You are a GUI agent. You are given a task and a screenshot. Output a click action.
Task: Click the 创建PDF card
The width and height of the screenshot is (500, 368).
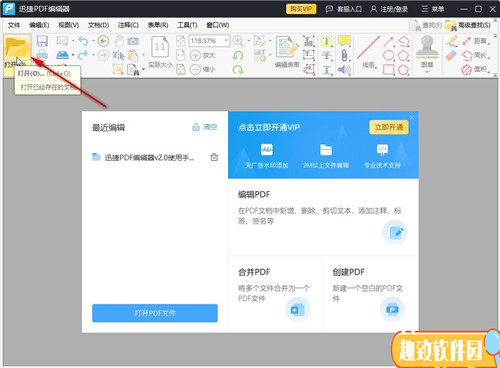[x=371, y=293]
